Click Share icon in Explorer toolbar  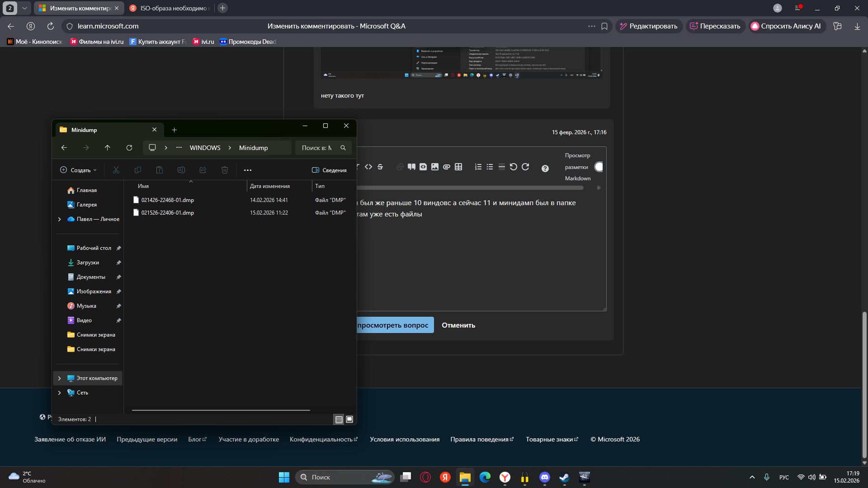click(203, 170)
